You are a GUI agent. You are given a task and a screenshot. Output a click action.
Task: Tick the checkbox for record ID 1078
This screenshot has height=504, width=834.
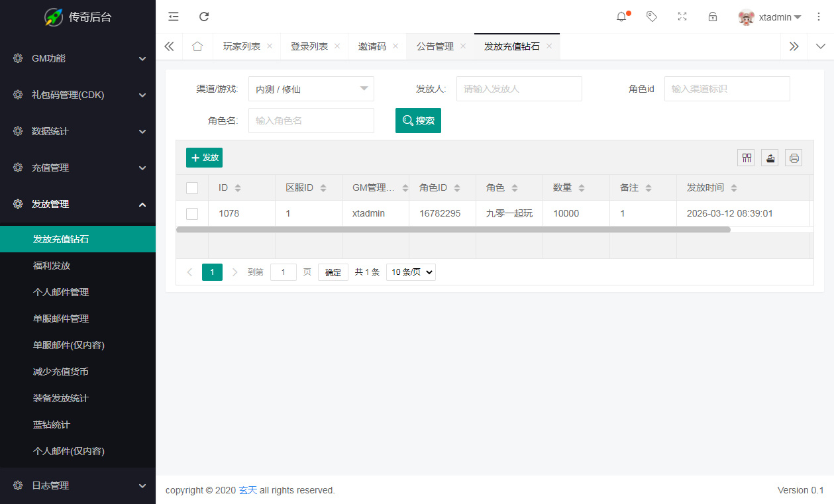coord(192,213)
